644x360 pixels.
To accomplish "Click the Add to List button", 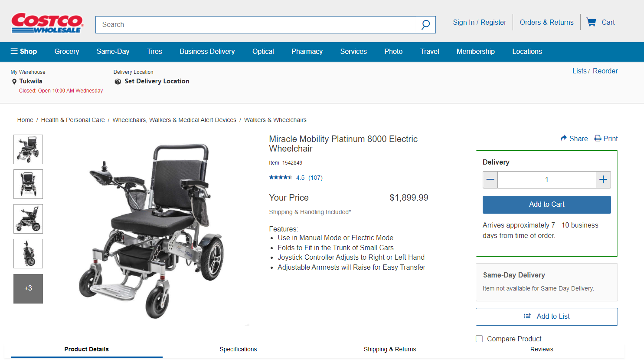I will click(546, 317).
